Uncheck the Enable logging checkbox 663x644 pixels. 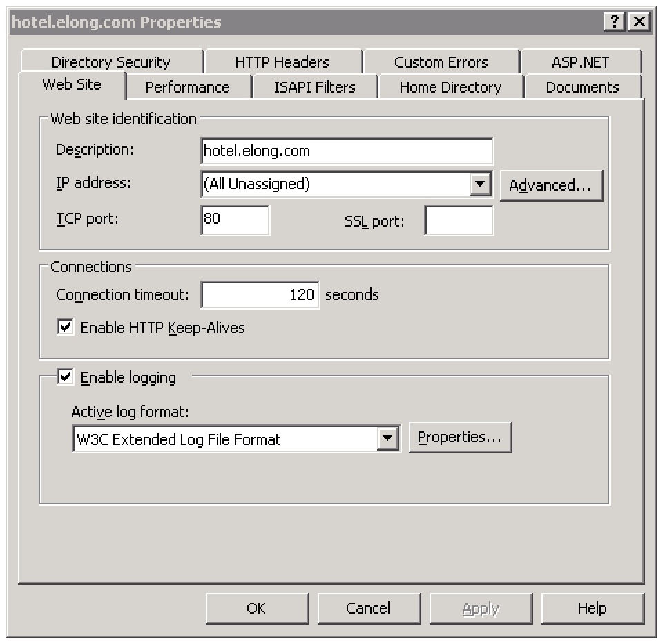[x=66, y=377]
